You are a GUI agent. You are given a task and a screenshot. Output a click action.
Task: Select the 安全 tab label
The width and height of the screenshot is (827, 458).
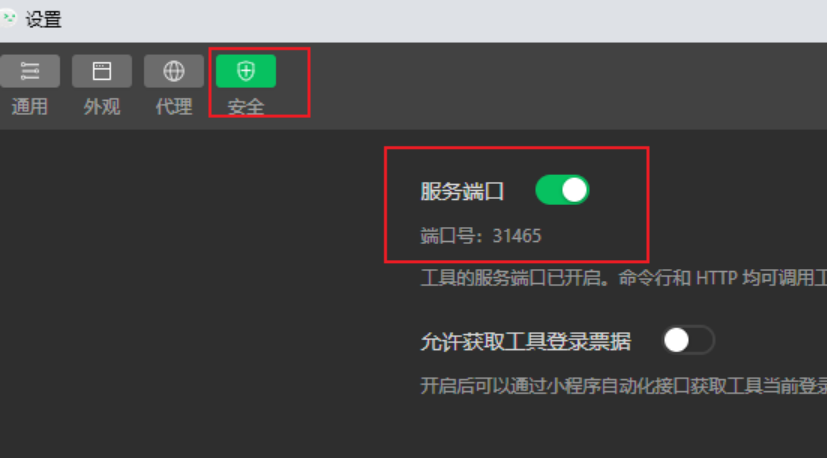[x=246, y=107]
